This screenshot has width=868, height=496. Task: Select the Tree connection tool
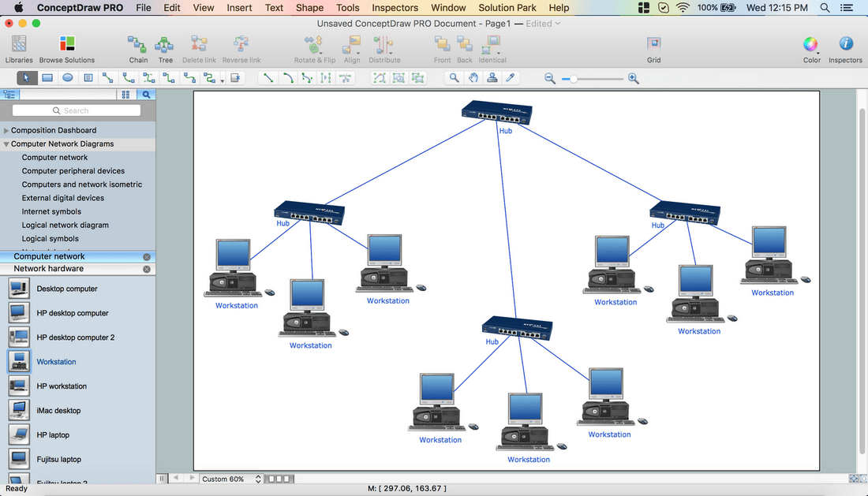(x=164, y=44)
